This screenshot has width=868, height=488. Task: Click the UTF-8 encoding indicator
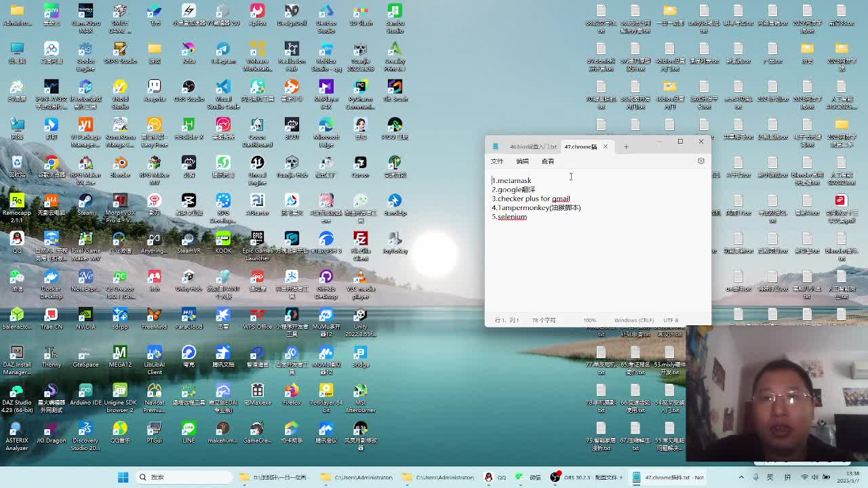(x=670, y=321)
